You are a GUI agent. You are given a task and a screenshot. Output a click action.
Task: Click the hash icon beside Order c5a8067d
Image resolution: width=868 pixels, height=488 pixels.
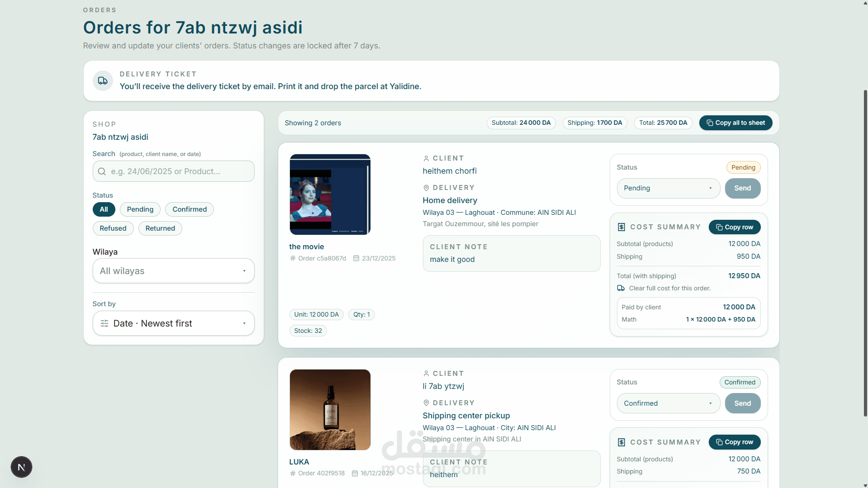(293, 258)
